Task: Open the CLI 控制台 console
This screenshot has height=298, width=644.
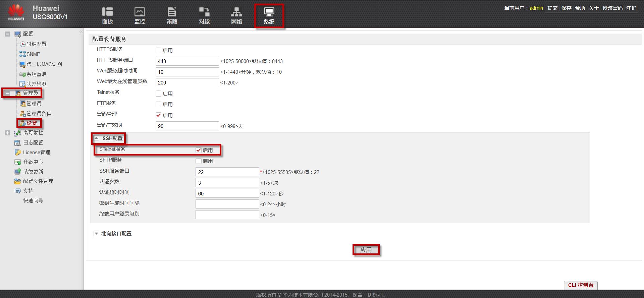Action: 581,285
